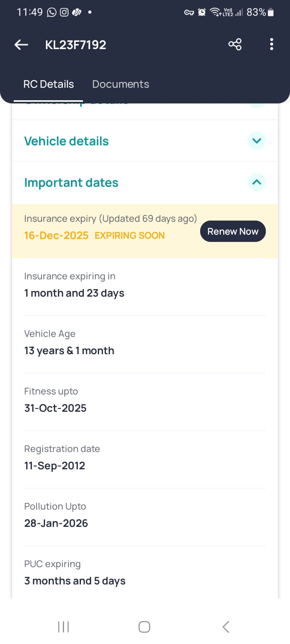Expand the Vehicle details section chevron
290x644 pixels.
(x=257, y=141)
